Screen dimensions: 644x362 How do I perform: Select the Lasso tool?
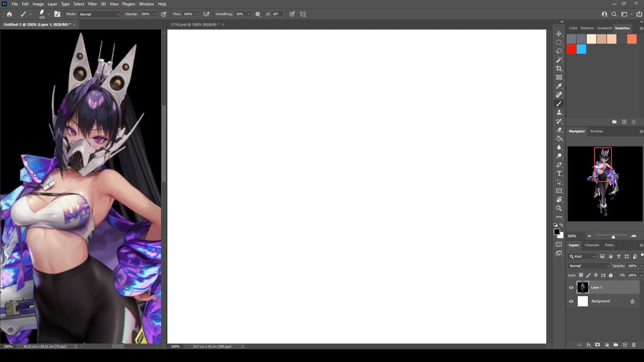click(x=559, y=51)
